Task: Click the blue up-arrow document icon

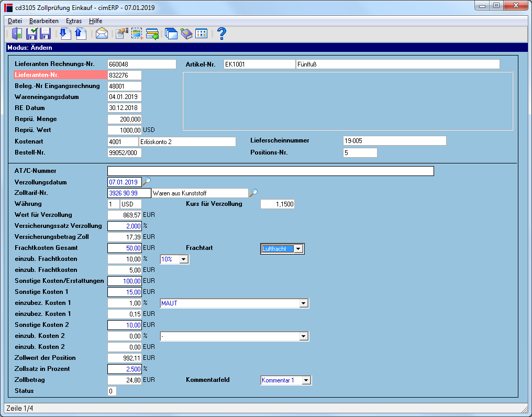Action: 81,34
